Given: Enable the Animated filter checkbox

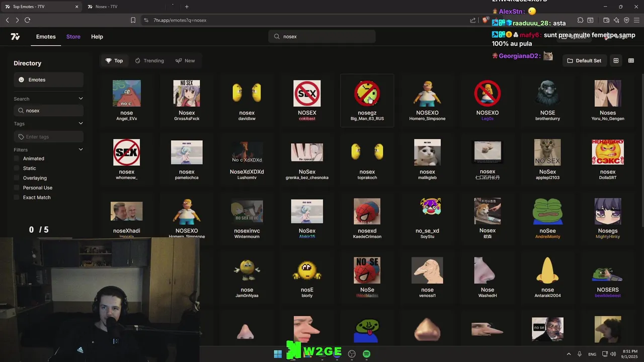Looking at the screenshot, I should tap(17, 158).
